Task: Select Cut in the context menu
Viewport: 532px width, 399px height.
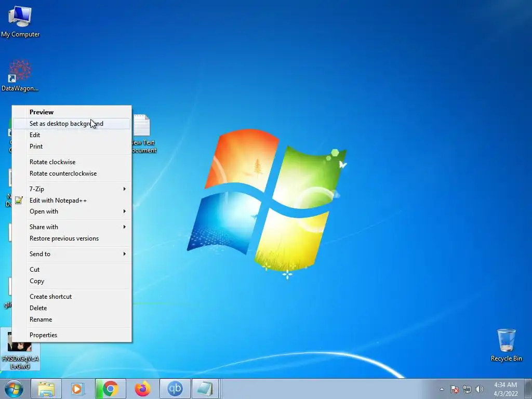Action: click(72, 270)
